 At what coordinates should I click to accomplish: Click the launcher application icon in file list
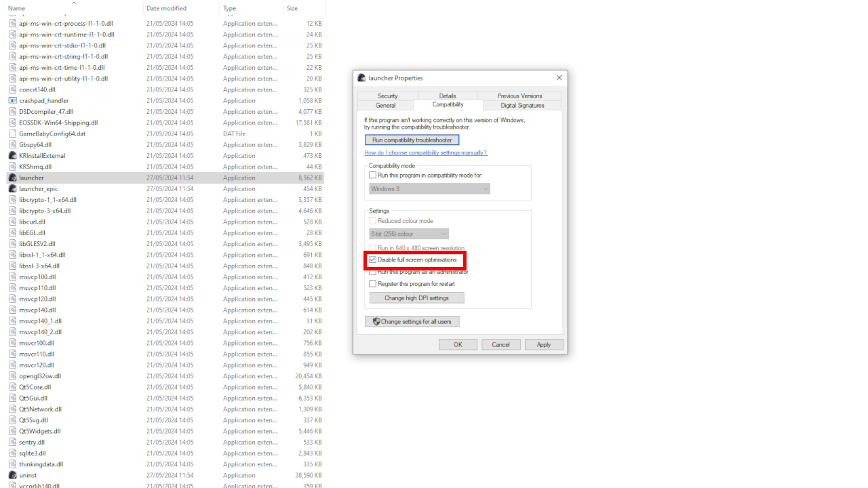[x=12, y=178]
